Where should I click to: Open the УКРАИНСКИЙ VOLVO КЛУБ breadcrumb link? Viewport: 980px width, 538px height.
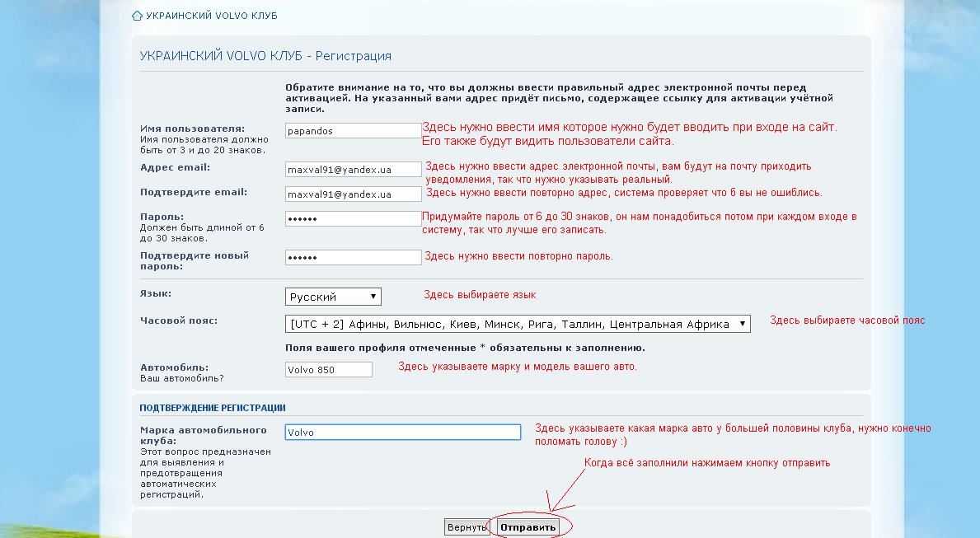211,16
